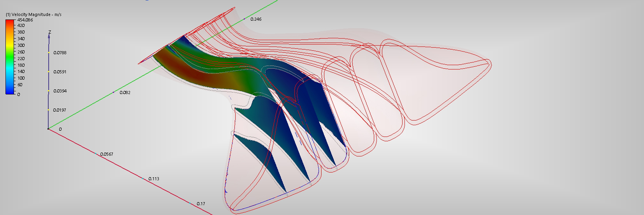Click the 0.0197 Z-axis tick value
Image resolution: width=644 pixels, height=215 pixels.
click(60, 110)
